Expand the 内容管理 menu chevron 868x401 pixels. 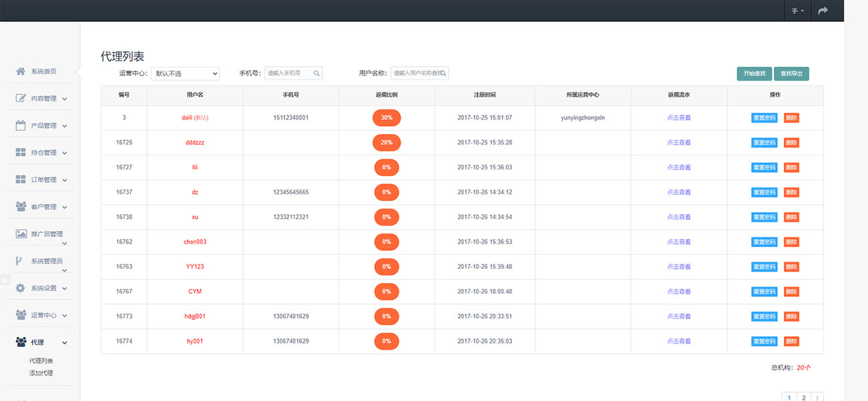click(x=65, y=99)
